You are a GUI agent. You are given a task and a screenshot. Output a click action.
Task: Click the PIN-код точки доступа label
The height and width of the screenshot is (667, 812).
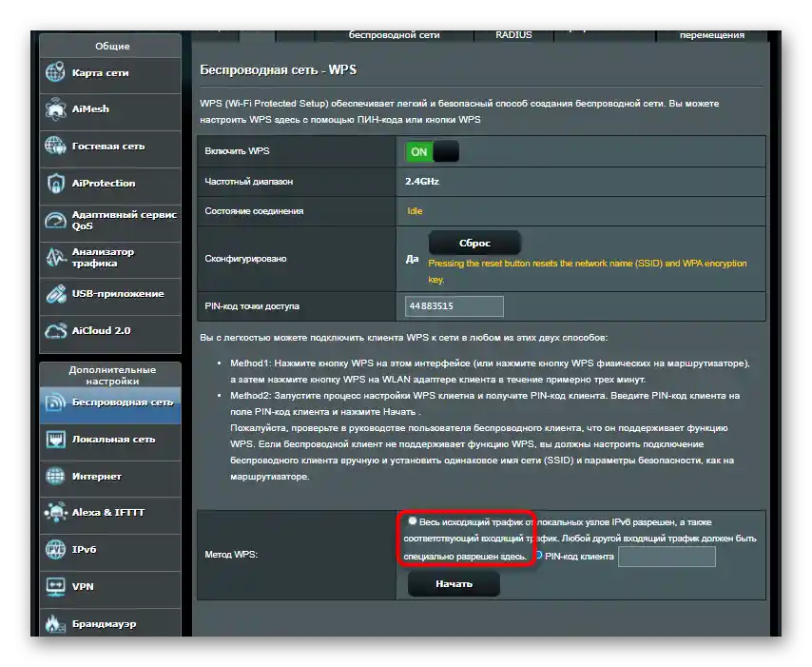click(x=252, y=306)
